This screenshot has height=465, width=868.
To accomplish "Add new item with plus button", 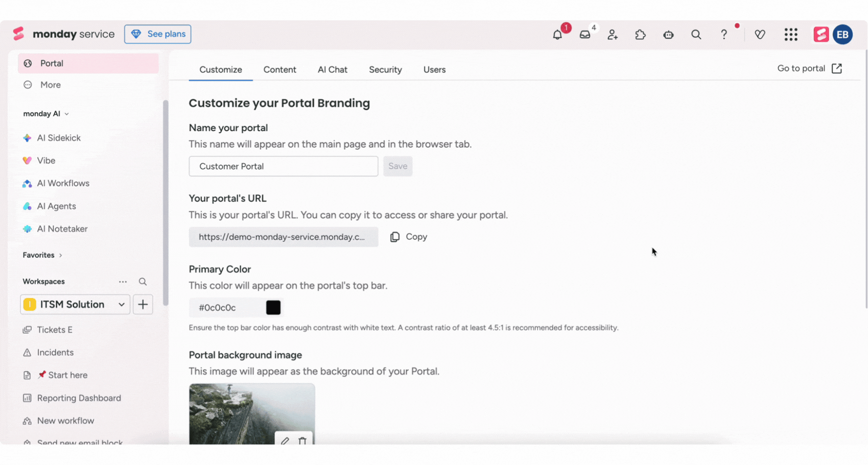I will (x=143, y=304).
